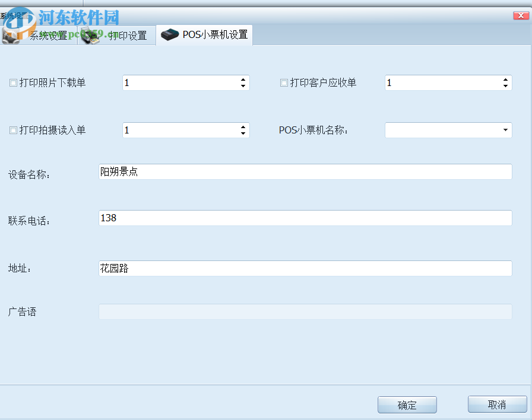Enable the 打印客户应收单 checkbox
The width and height of the screenshot is (532, 420).
(x=284, y=82)
